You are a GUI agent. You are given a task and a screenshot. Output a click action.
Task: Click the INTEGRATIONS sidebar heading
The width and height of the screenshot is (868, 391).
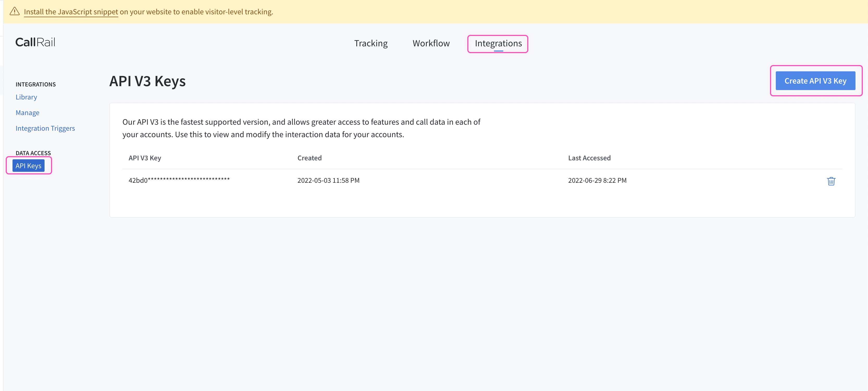click(x=35, y=84)
